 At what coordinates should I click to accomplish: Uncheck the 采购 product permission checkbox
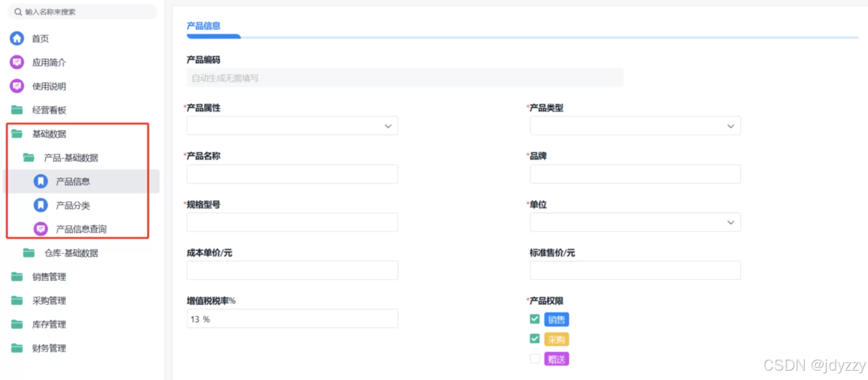pos(535,339)
